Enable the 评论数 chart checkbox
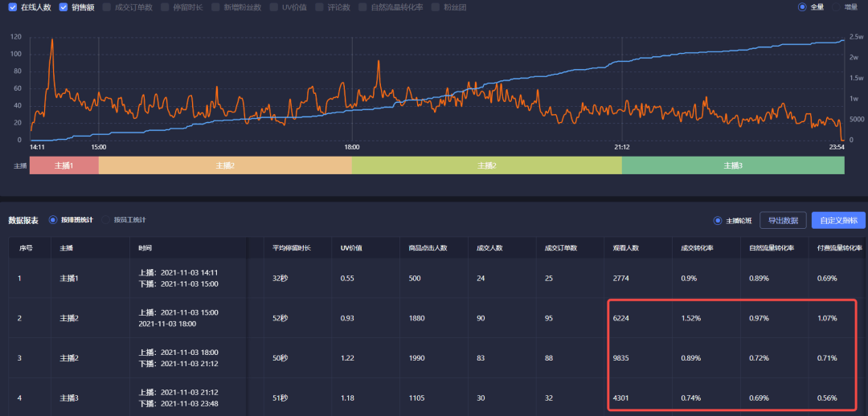The image size is (868, 416). 318,7
